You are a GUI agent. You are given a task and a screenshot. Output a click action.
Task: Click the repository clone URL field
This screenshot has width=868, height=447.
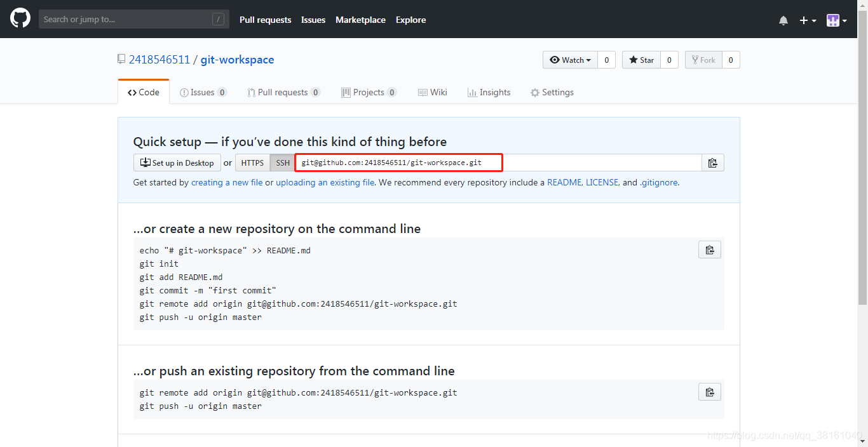pos(498,163)
